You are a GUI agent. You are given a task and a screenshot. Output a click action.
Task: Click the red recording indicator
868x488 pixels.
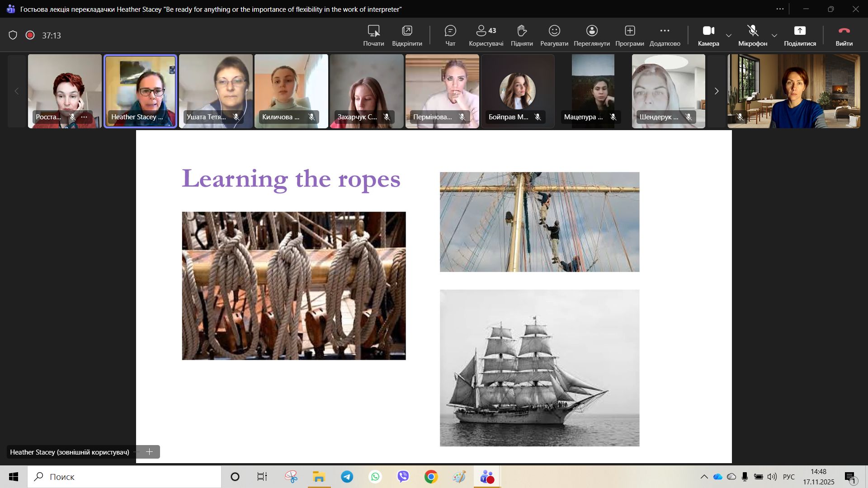click(30, 35)
